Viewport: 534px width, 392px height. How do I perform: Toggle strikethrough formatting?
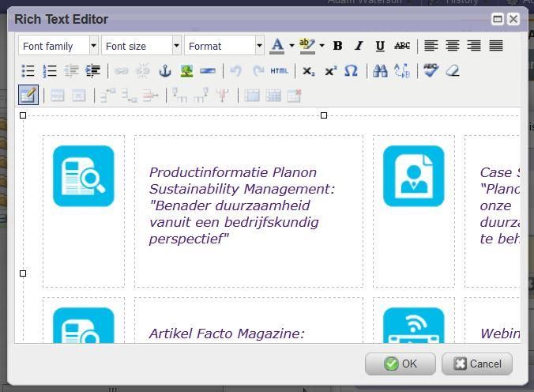tap(402, 46)
